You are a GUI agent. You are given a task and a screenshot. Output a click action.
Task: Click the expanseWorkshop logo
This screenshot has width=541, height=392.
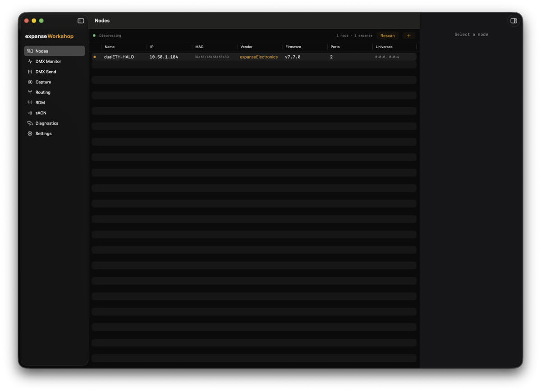pyautogui.click(x=49, y=36)
